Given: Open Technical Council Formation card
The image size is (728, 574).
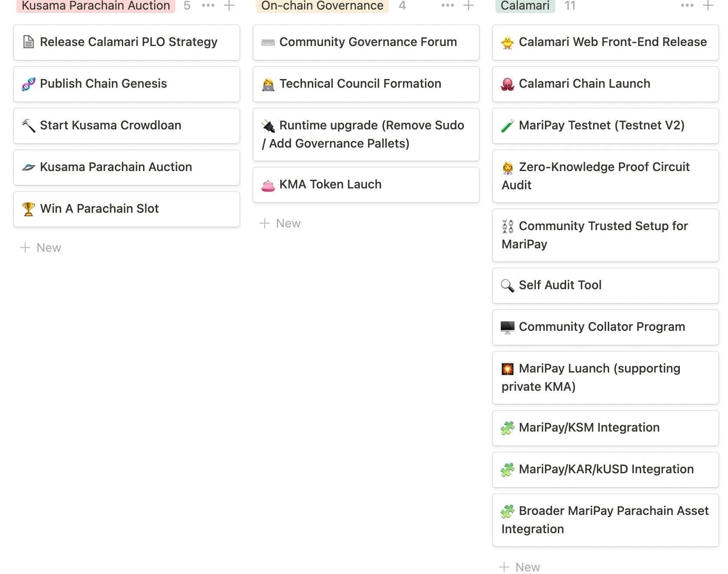Looking at the screenshot, I should (x=366, y=84).
